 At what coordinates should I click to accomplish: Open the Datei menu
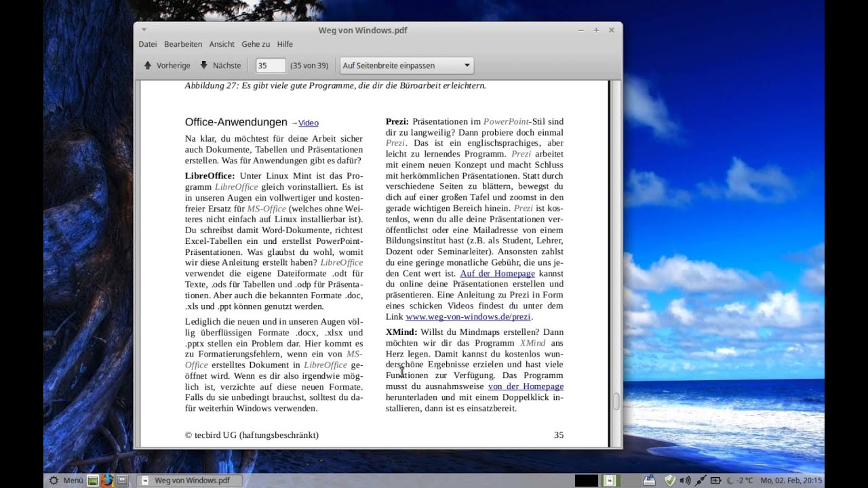148,44
